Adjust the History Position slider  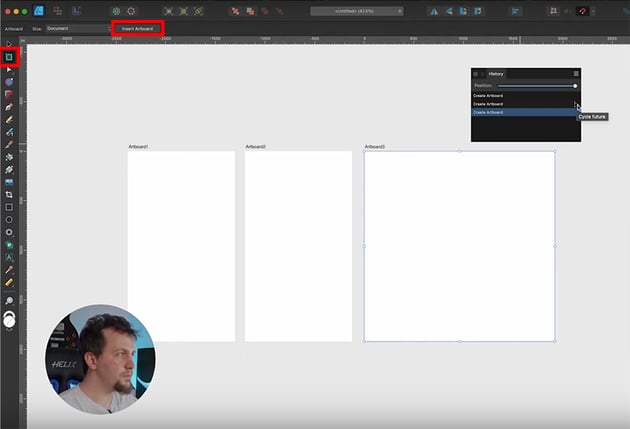click(536, 86)
